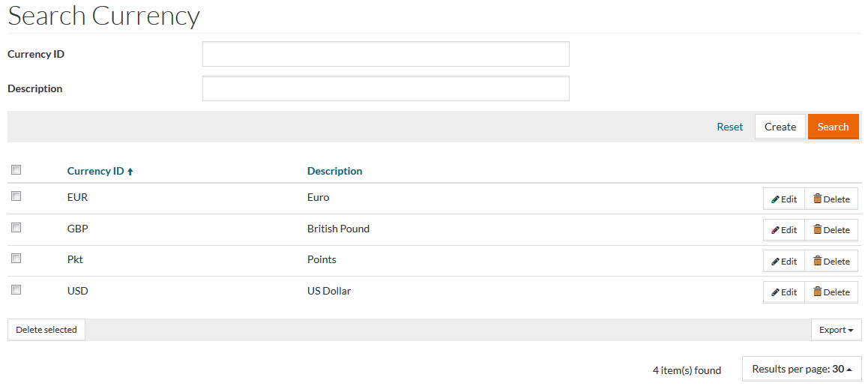Click the trash Delete icon for EUR
The height and width of the screenshot is (386, 868).
(x=818, y=199)
